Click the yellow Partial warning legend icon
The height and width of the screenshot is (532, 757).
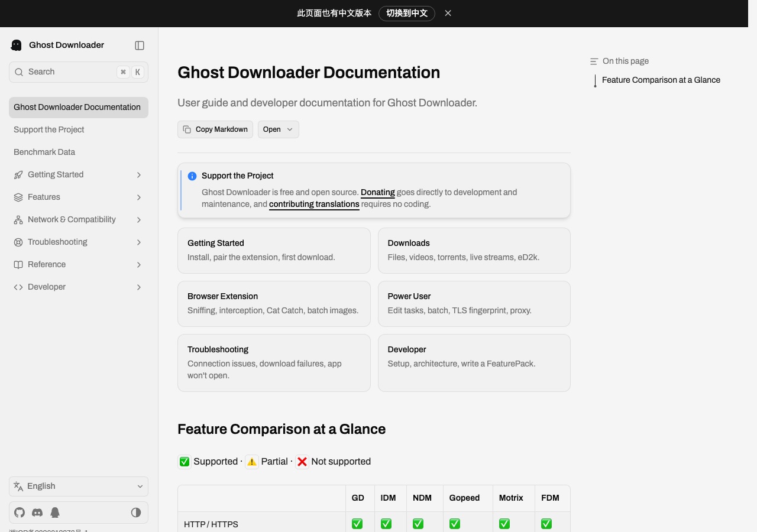(x=252, y=462)
